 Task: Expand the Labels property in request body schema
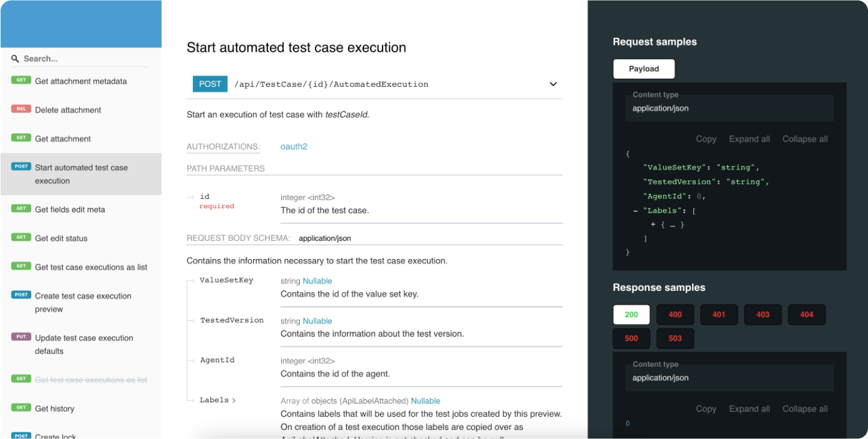[233, 399]
